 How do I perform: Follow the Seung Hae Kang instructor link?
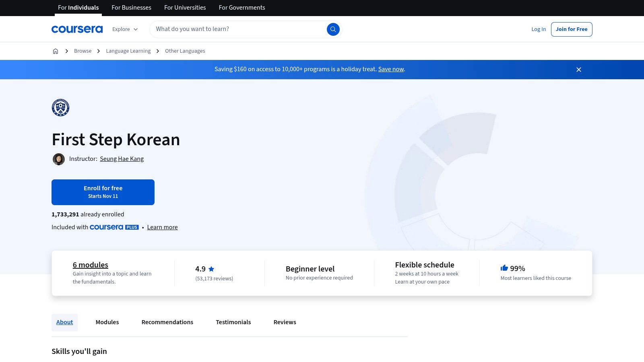pos(122,158)
